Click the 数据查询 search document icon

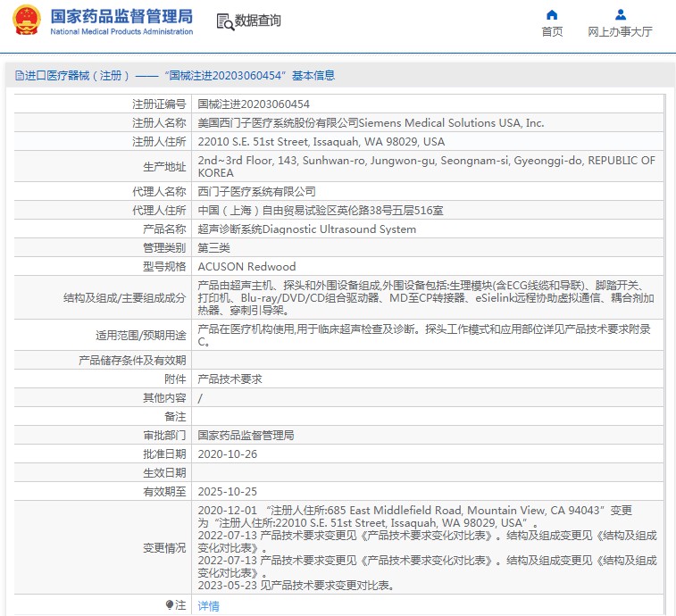tap(225, 21)
